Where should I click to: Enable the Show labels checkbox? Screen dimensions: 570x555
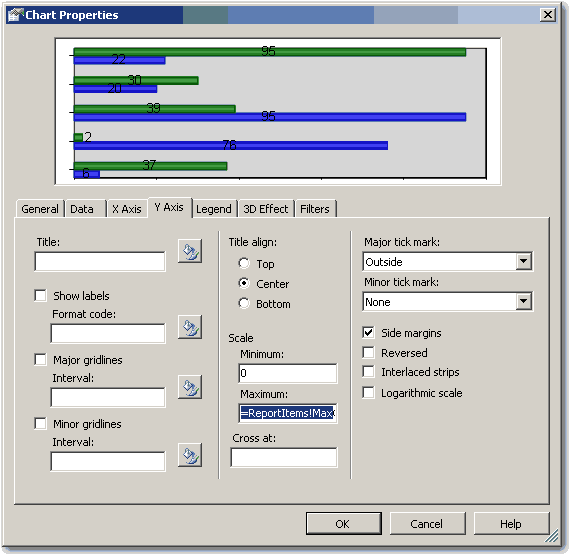point(41,295)
